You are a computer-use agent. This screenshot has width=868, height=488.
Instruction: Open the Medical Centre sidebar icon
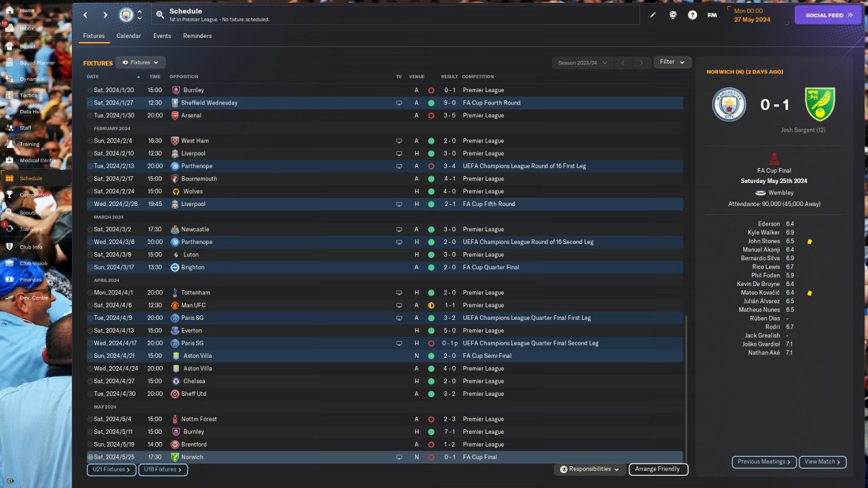tap(9, 161)
